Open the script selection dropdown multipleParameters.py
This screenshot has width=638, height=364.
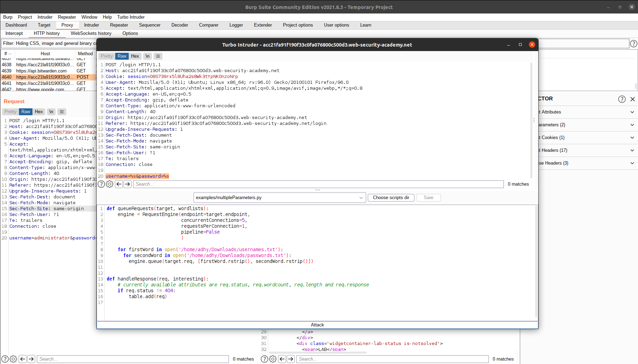279,198
